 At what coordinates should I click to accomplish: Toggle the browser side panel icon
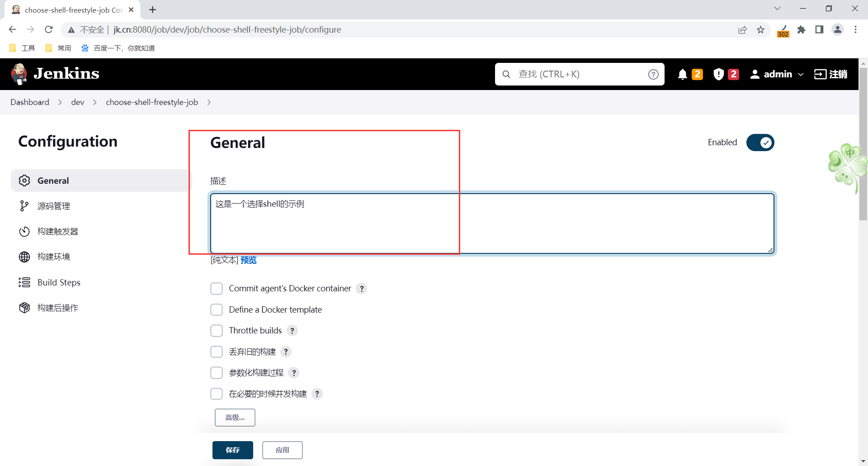pos(819,29)
